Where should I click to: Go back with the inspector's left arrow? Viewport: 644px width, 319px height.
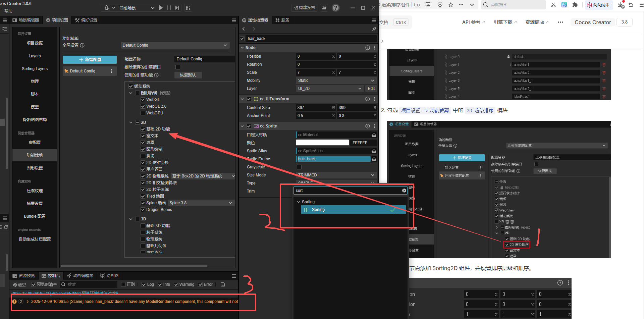pyautogui.click(x=244, y=29)
